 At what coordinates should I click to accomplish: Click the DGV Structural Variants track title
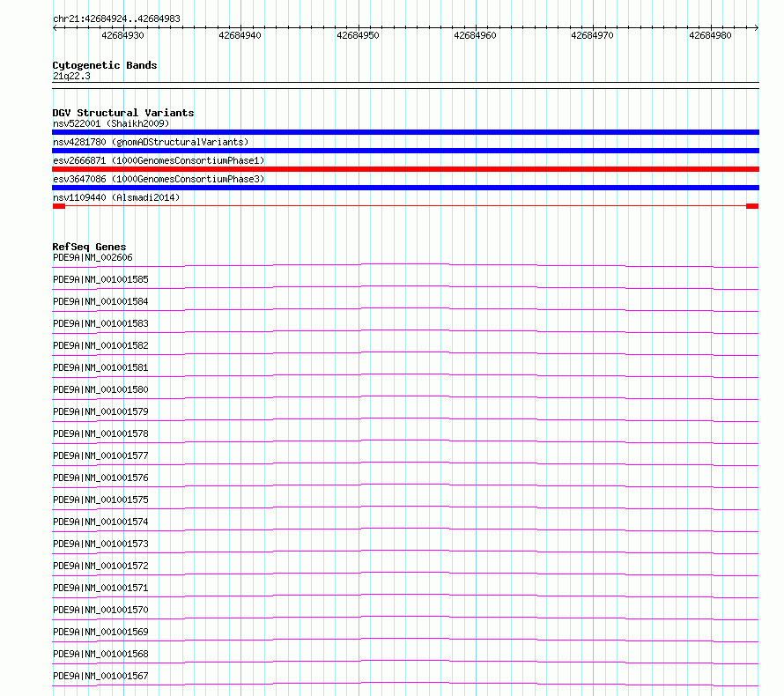[123, 113]
